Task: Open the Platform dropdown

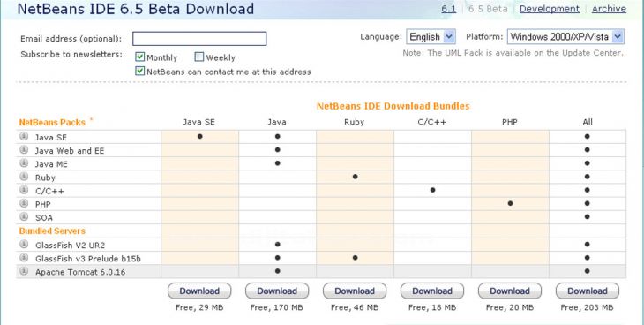Action: coord(565,36)
